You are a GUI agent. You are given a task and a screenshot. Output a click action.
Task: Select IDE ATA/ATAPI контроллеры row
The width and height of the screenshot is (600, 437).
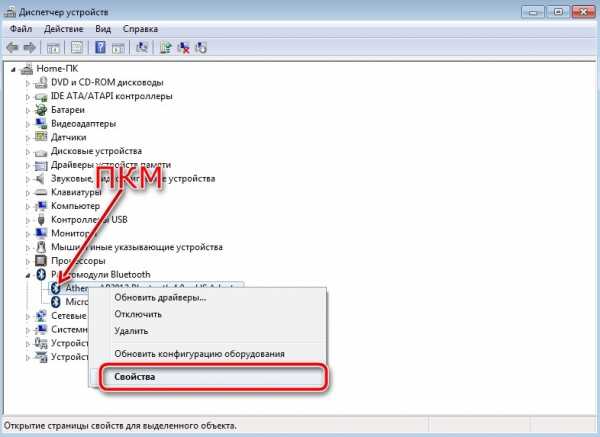click(112, 96)
